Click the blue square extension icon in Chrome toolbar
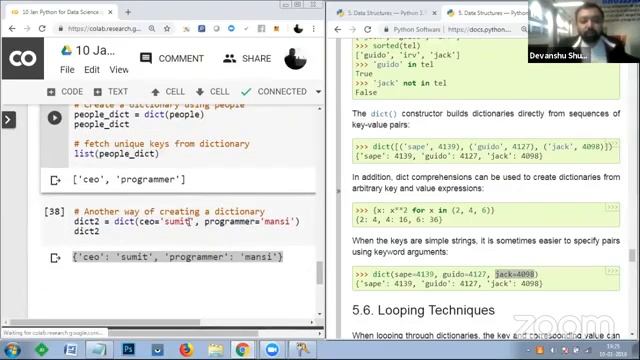The height and width of the screenshot is (360, 640). 202,29
